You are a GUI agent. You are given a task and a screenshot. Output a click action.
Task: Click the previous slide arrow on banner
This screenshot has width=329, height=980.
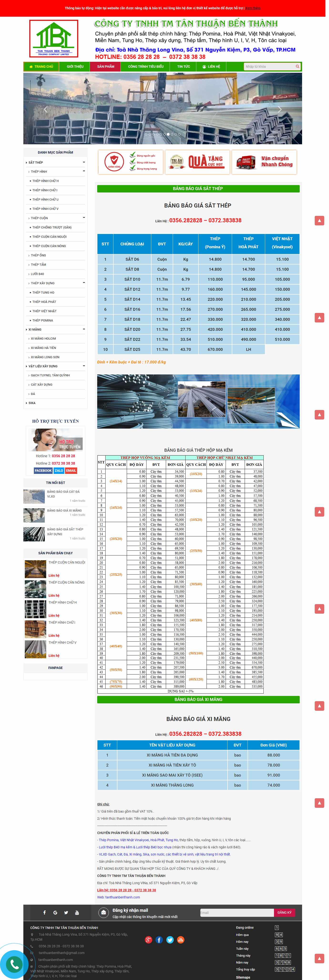pos(46,109)
